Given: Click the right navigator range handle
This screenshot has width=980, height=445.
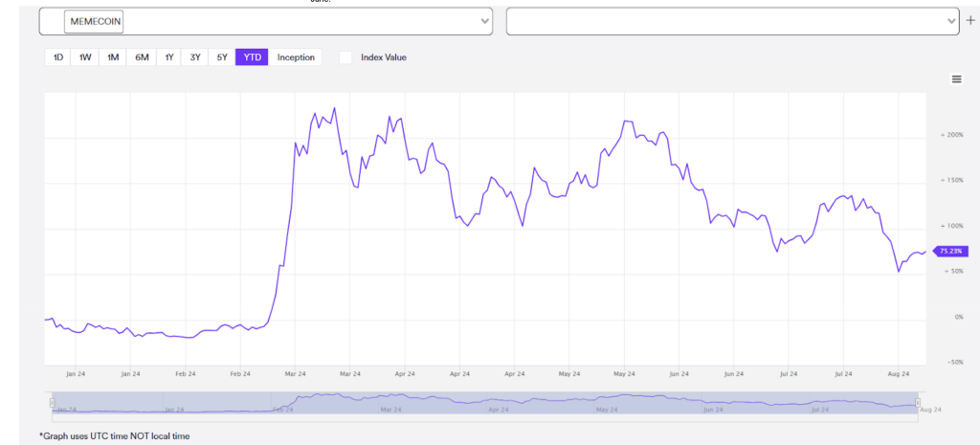Looking at the screenshot, I should pyautogui.click(x=917, y=403).
